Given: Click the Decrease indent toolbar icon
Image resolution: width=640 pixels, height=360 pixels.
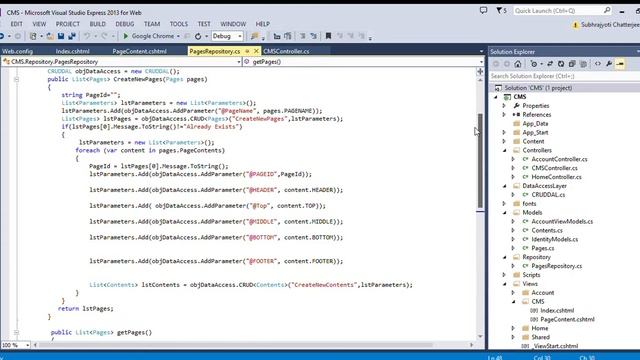Looking at the screenshot, I should pos(302,36).
